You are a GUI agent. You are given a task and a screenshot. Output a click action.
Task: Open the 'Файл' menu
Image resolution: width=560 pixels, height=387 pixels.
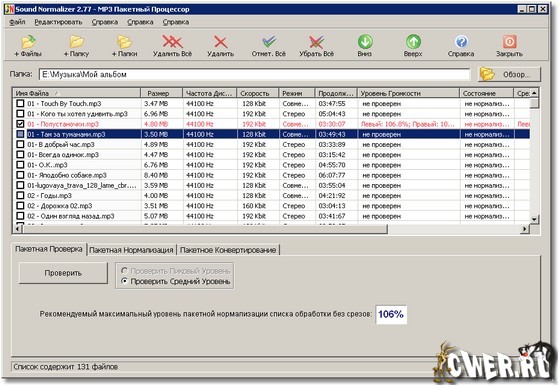coord(17,22)
